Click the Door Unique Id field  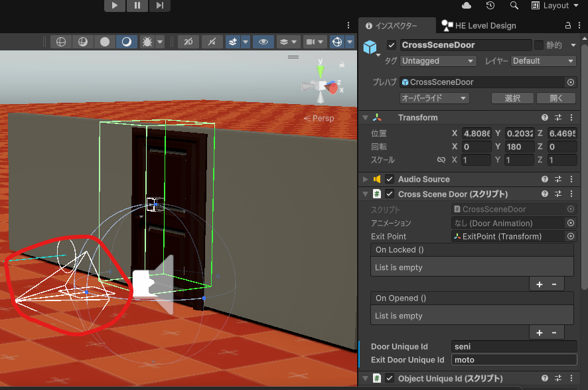tap(514, 346)
